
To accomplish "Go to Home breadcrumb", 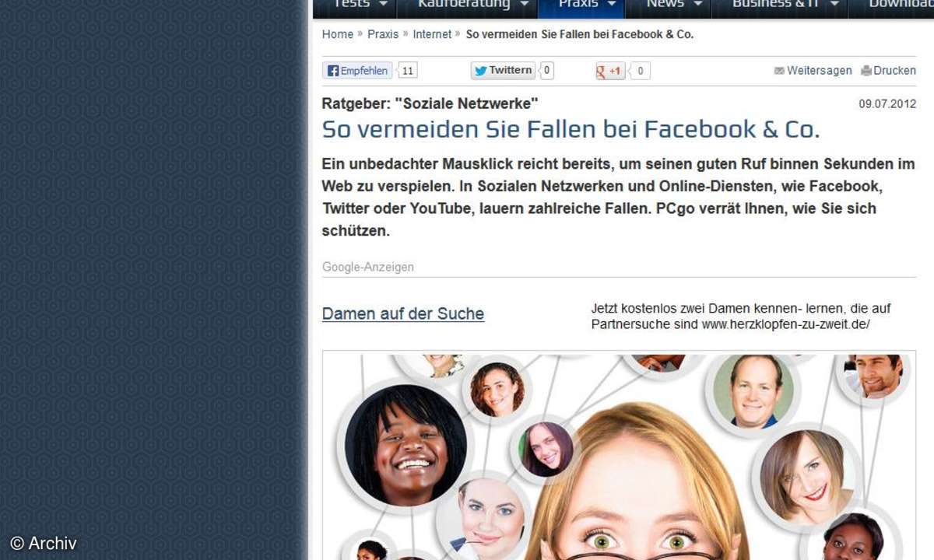I will click(338, 34).
